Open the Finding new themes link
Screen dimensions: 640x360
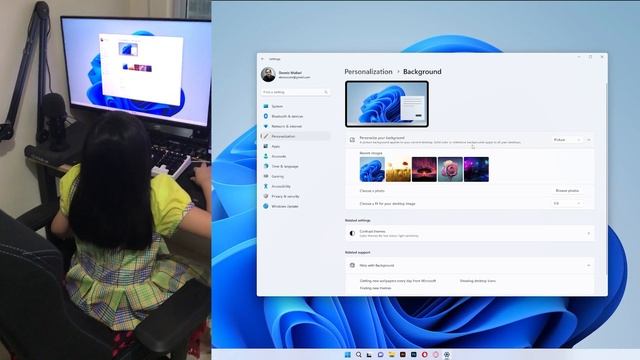coord(375,288)
